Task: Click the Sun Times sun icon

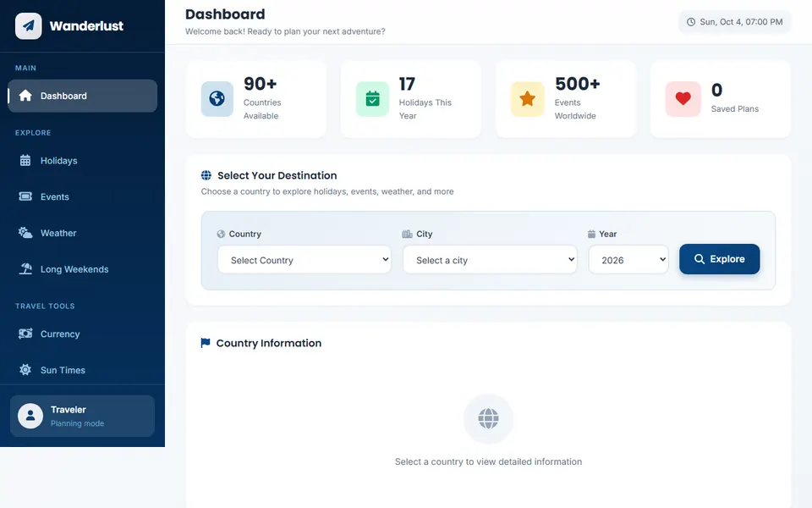Action: pyautogui.click(x=25, y=370)
